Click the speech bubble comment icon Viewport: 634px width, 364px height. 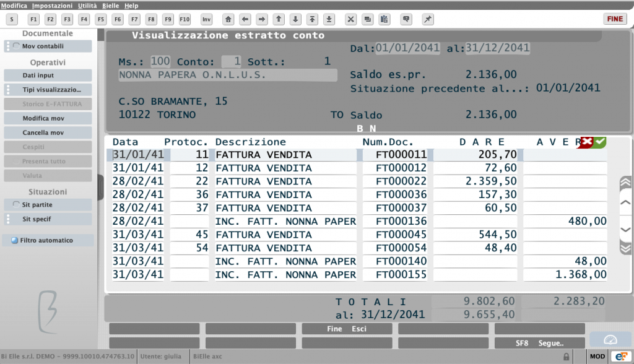(x=406, y=19)
